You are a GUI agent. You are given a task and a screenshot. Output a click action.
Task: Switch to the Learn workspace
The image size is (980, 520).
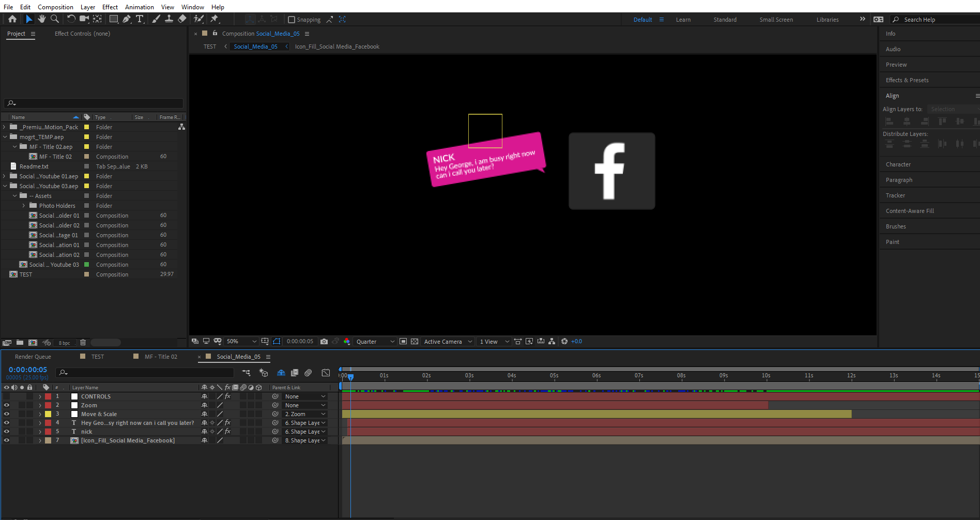click(x=683, y=20)
